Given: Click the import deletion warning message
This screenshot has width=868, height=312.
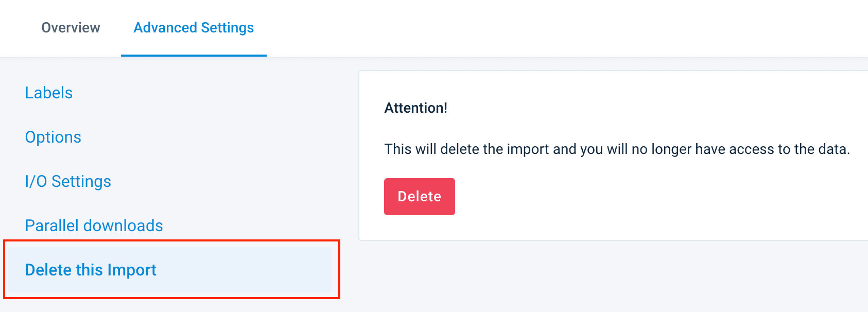Looking at the screenshot, I should coord(616,149).
